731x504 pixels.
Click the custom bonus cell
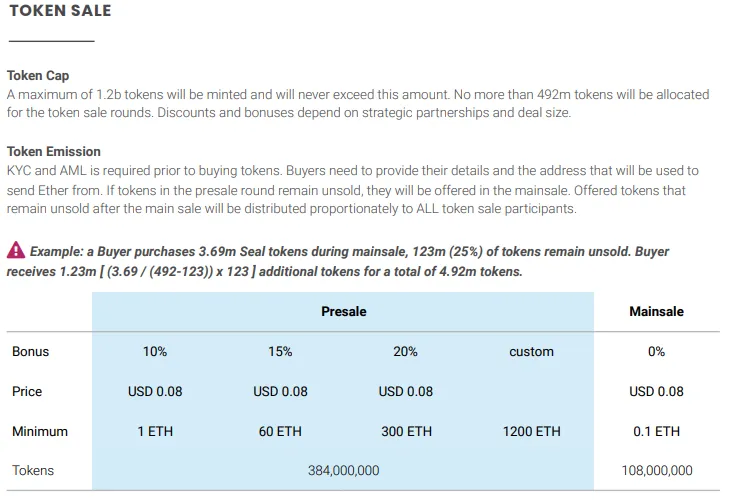pyautogui.click(x=531, y=352)
